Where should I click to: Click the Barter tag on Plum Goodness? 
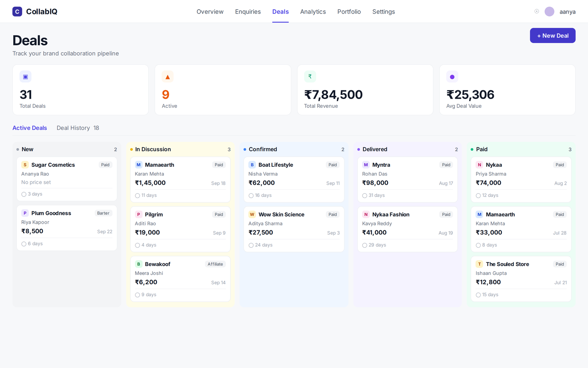pyautogui.click(x=103, y=213)
